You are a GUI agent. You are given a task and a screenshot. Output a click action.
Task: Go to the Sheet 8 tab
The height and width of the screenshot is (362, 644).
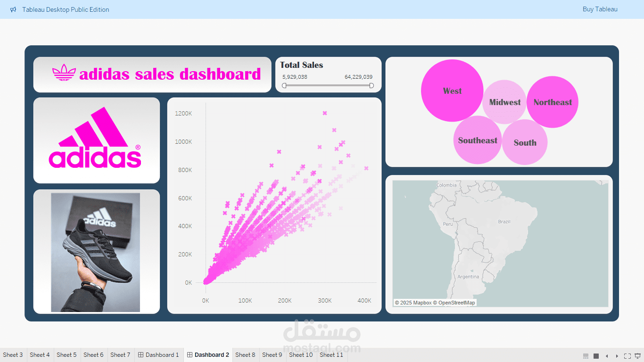245,355
